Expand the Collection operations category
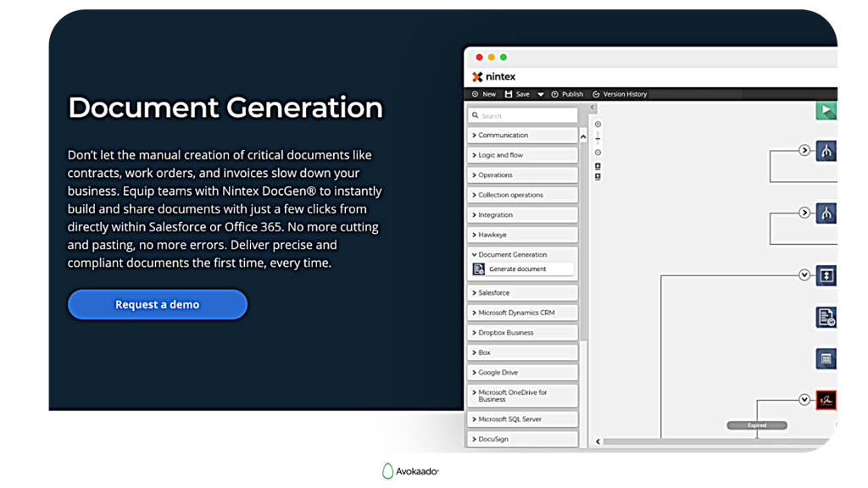Image resolution: width=868 pixels, height=488 pixels. coord(522,195)
